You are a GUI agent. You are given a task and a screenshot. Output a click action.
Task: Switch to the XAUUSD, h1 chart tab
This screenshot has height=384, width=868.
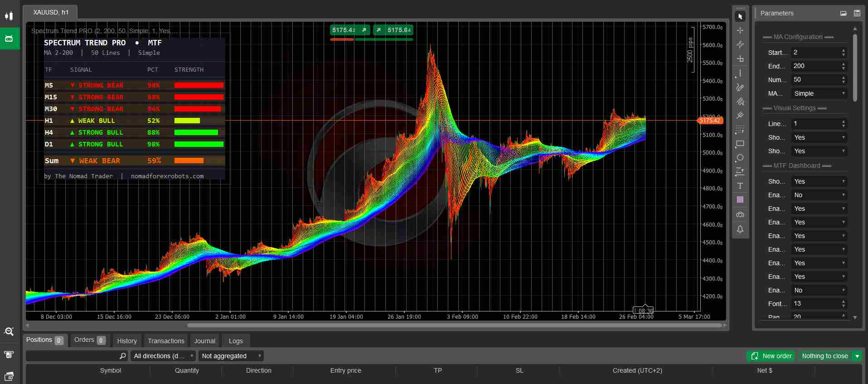coord(50,12)
